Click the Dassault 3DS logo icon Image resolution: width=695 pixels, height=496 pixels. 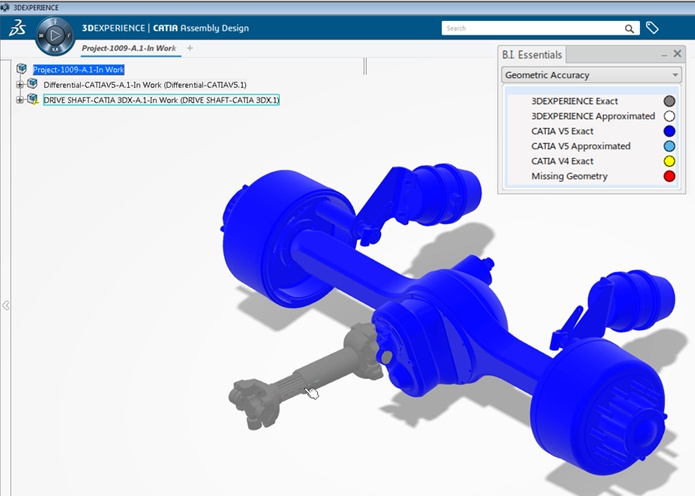(17, 28)
